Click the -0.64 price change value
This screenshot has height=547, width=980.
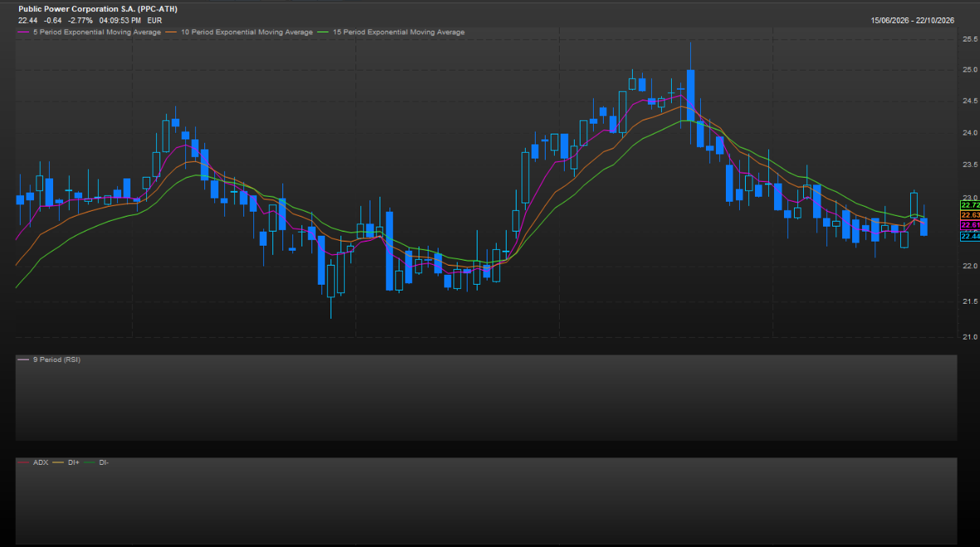click(x=53, y=21)
